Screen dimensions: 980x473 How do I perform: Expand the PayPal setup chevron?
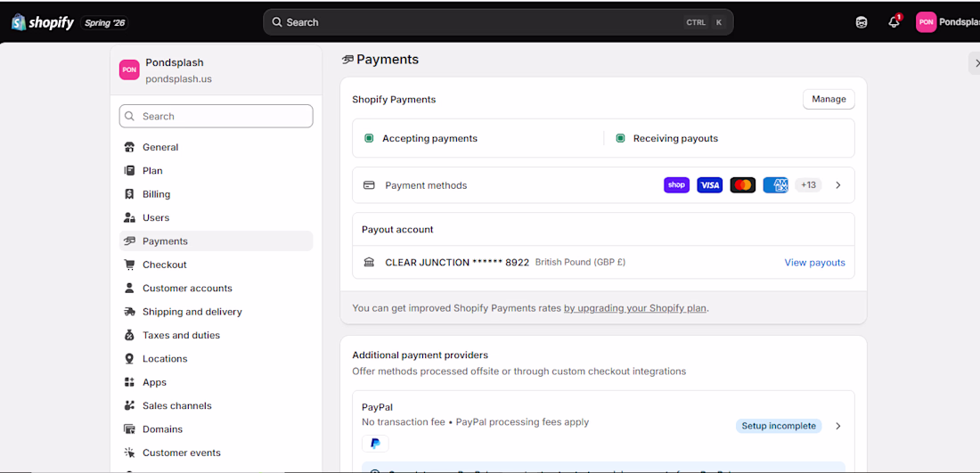[x=838, y=426]
